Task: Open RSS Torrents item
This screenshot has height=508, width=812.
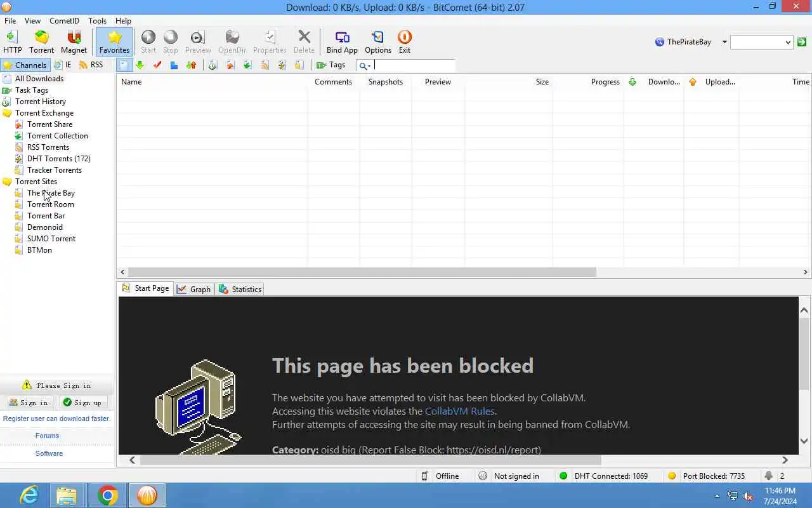Action: tap(48, 147)
